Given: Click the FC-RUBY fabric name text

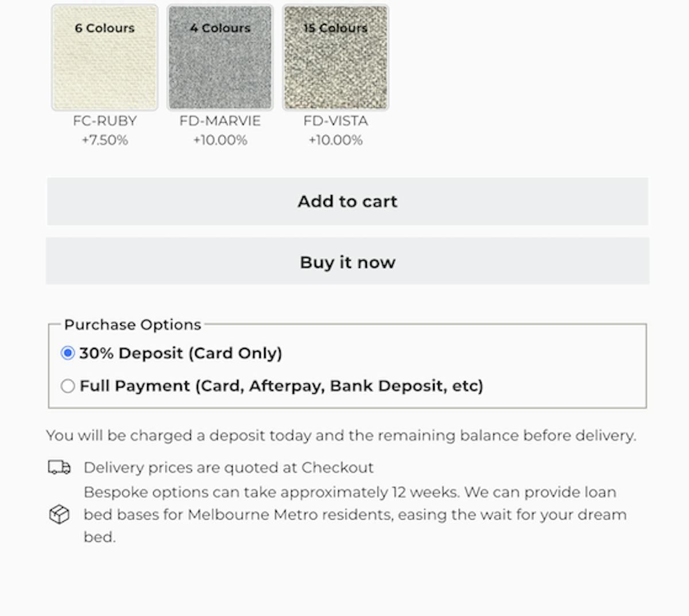Looking at the screenshot, I should tap(104, 121).
